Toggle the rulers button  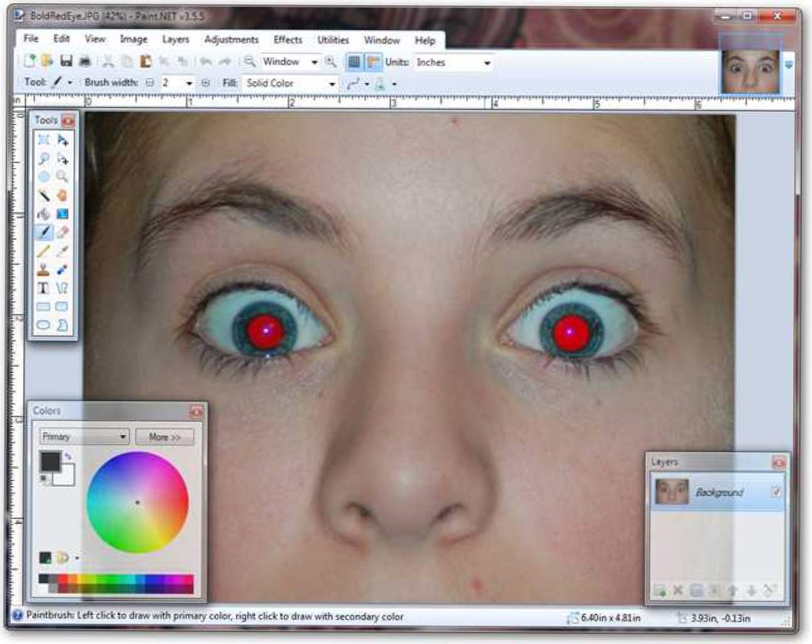point(373,62)
